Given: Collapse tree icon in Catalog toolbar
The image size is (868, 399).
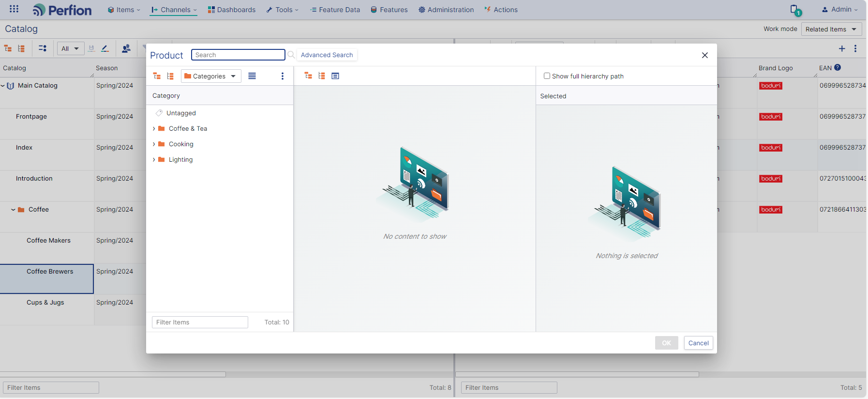Looking at the screenshot, I should coord(8,48).
